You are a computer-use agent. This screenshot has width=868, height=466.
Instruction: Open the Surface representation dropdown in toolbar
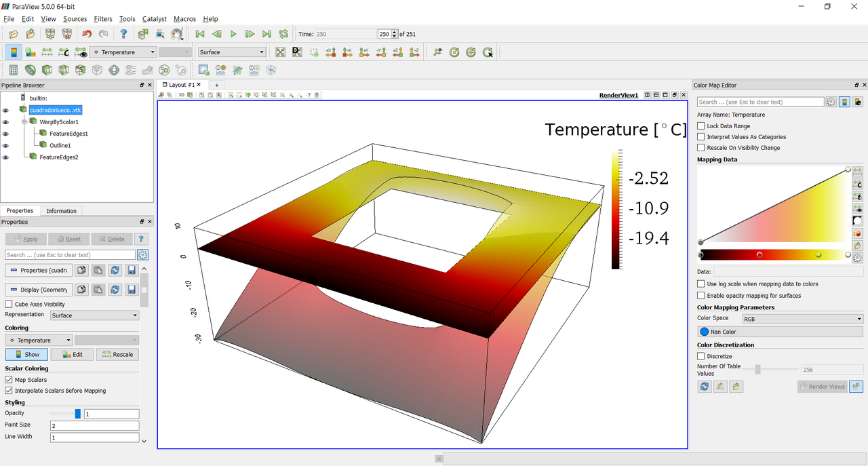tap(231, 52)
